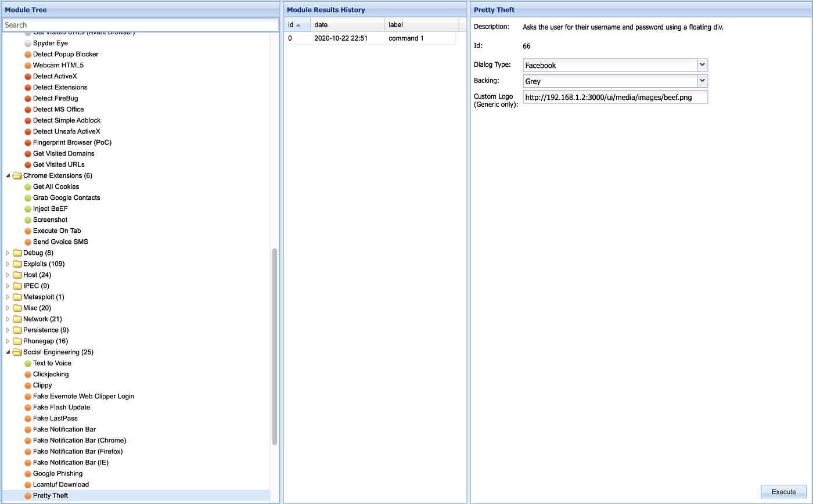Open the Backing dropdown arrow
The height and width of the screenshot is (504, 813).
pyautogui.click(x=702, y=81)
